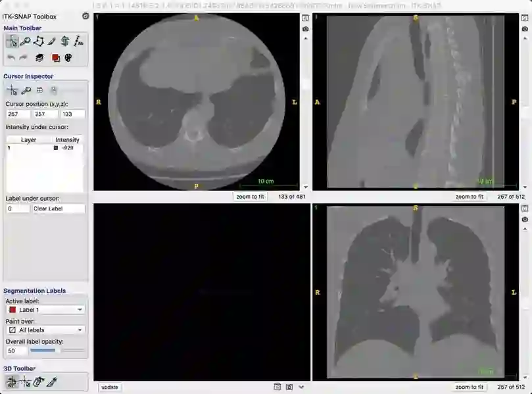
Task: Click the Intensity column header
Action: click(x=67, y=139)
